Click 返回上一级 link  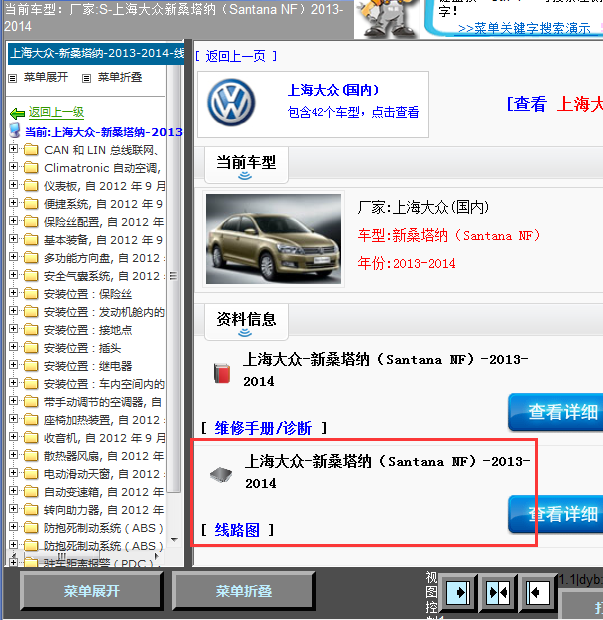[56, 112]
